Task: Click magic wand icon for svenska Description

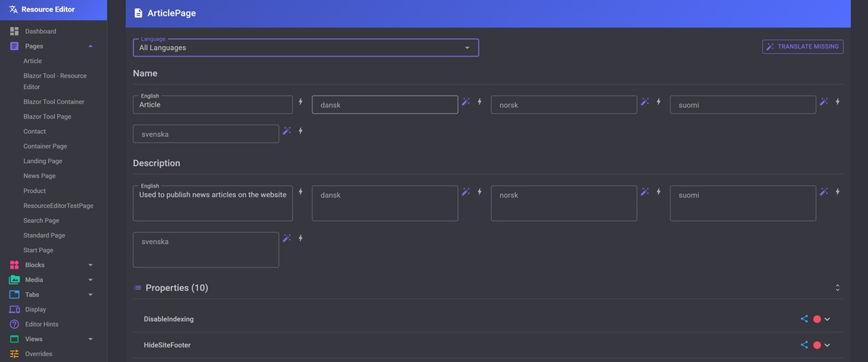Action: (287, 238)
